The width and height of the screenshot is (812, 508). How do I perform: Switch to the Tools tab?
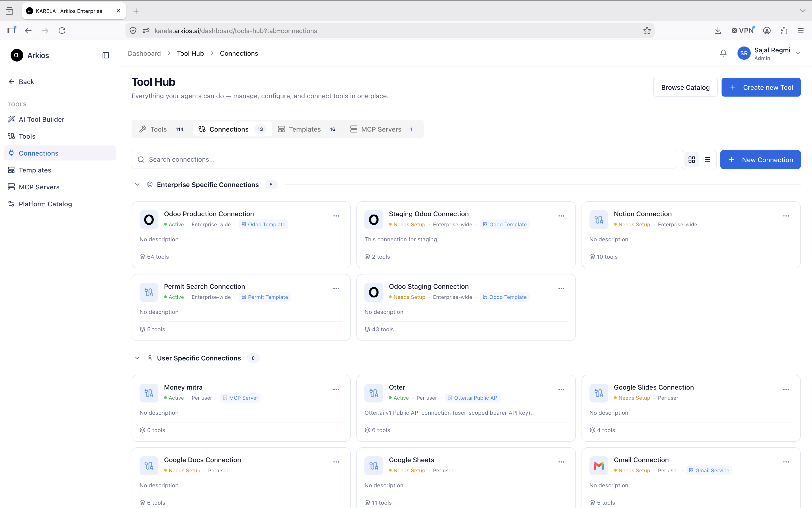click(162, 129)
